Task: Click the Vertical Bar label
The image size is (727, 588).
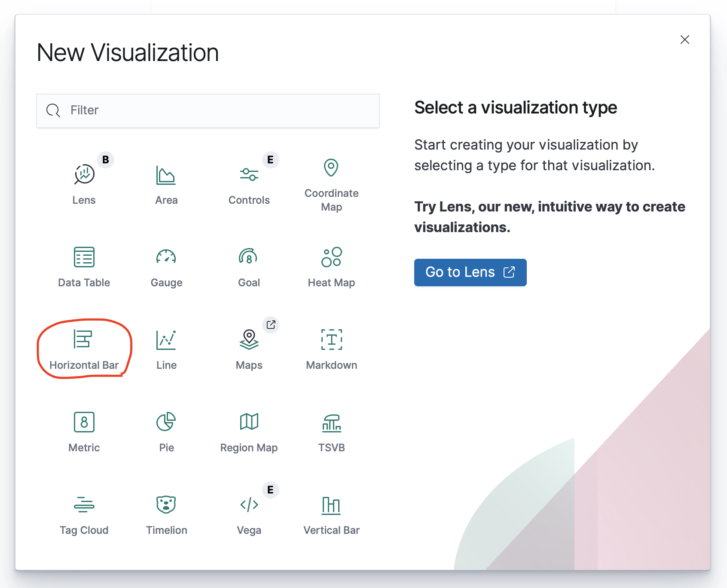Action: click(x=332, y=530)
